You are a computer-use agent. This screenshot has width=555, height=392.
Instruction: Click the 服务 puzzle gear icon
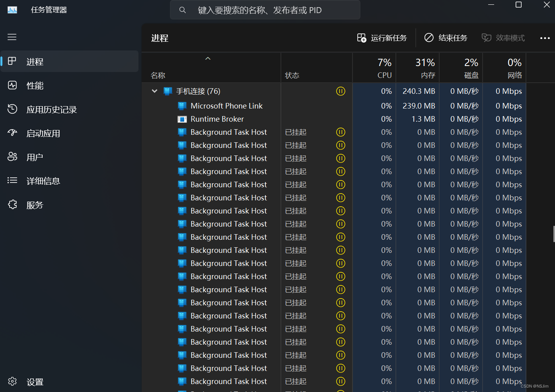12,204
